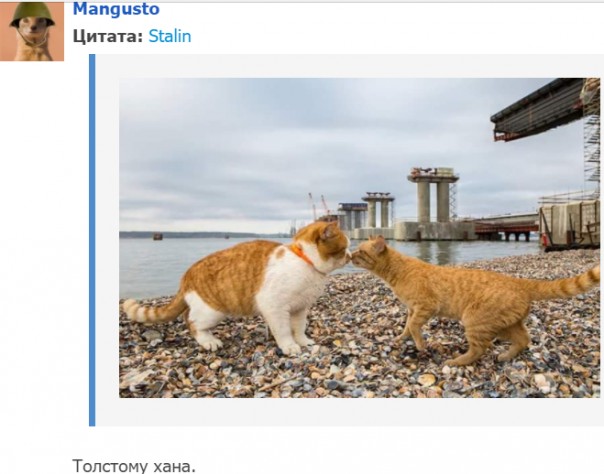Click the gray quote box background below photo
Image resolution: width=604 pixels, height=474 pixels.
click(347, 412)
